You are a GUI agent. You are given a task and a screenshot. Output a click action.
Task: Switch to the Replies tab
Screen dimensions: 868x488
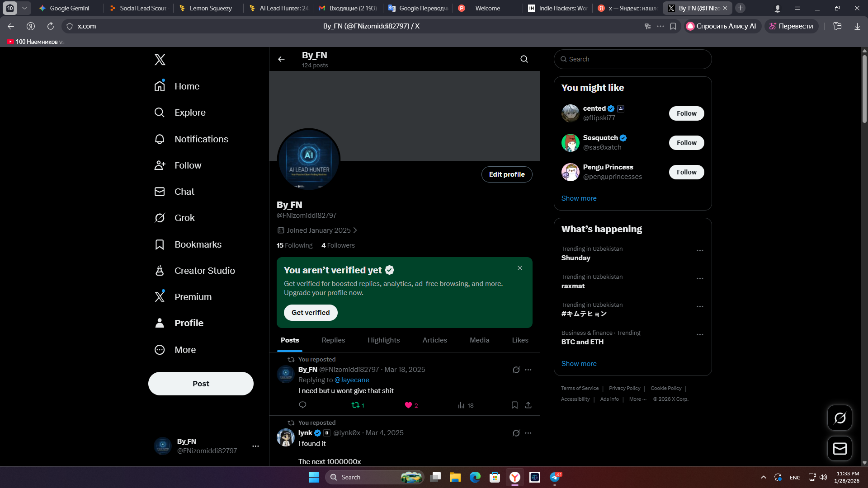[x=333, y=340]
